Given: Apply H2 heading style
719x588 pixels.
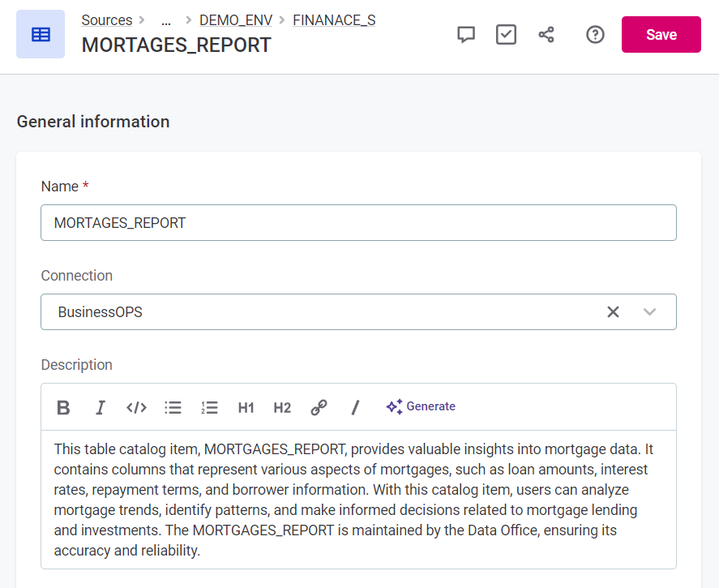Looking at the screenshot, I should click(x=282, y=407).
